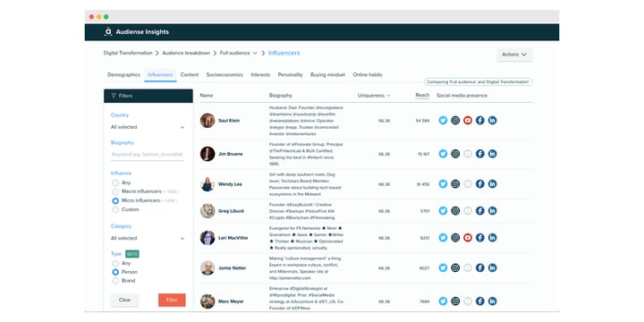Open Marc Meyer's LinkedIn icon

(492, 301)
